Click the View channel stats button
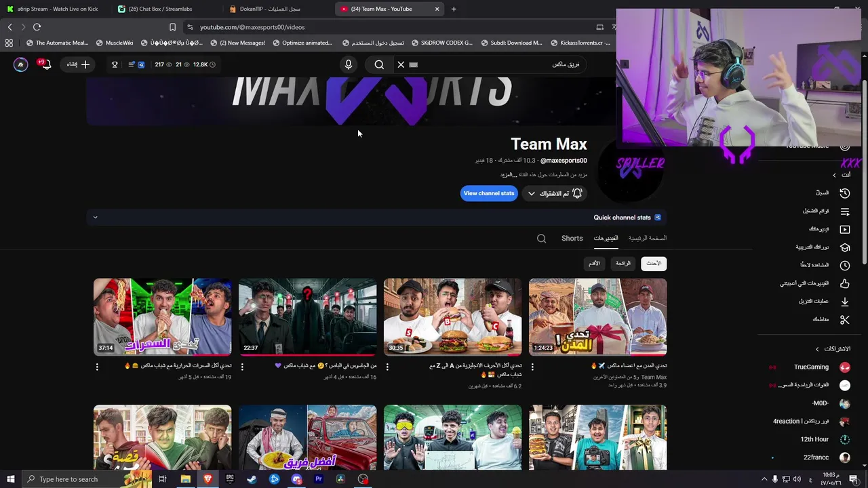The width and height of the screenshot is (868, 488). tap(489, 193)
